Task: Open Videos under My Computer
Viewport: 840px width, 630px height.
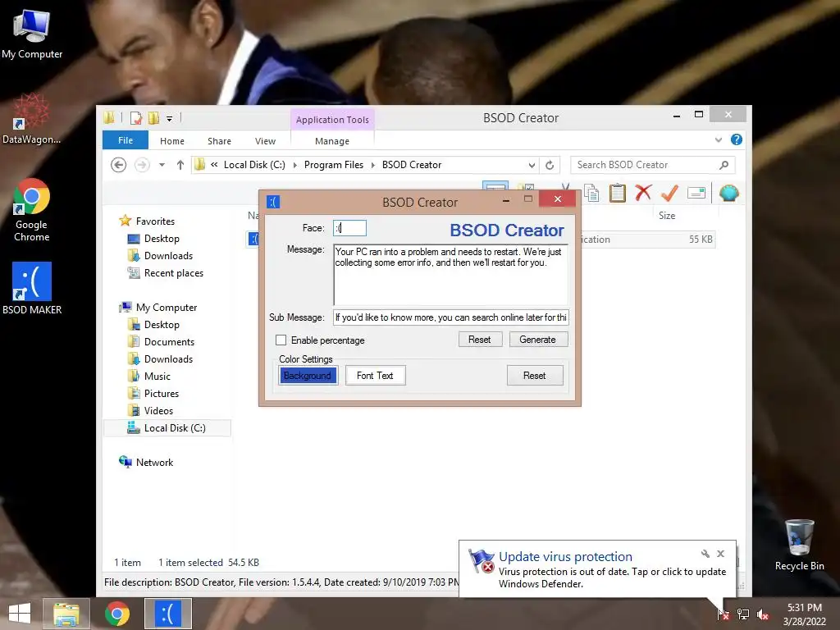Action: tap(158, 410)
